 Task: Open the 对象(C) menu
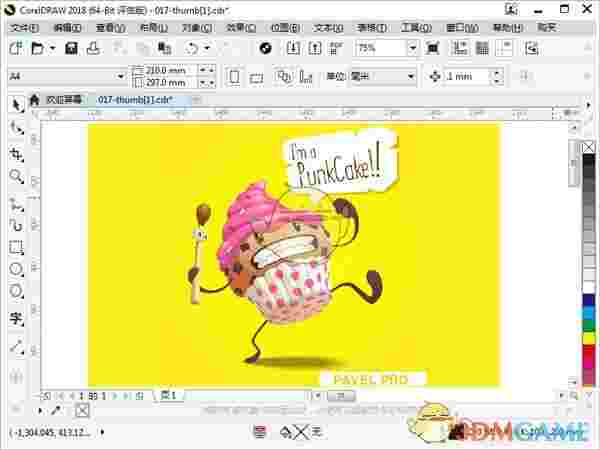pos(197,28)
